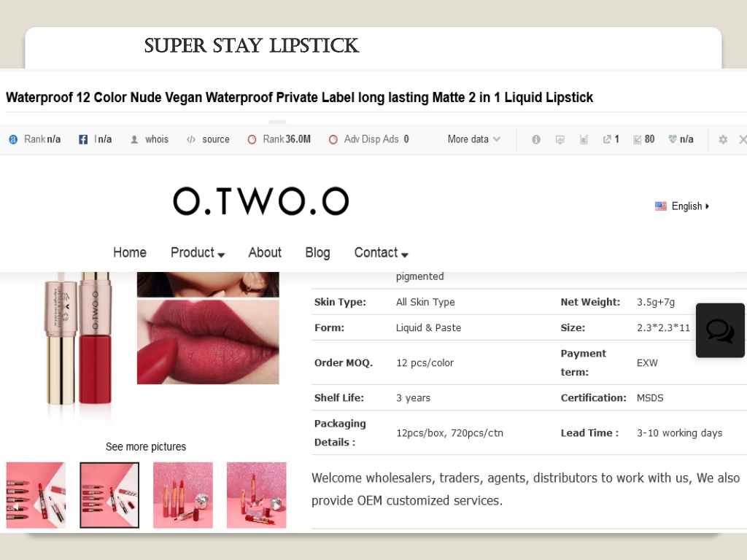This screenshot has width=747, height=560.
Task: Open the Product menu dropdown
Action: tap(198, 252)
